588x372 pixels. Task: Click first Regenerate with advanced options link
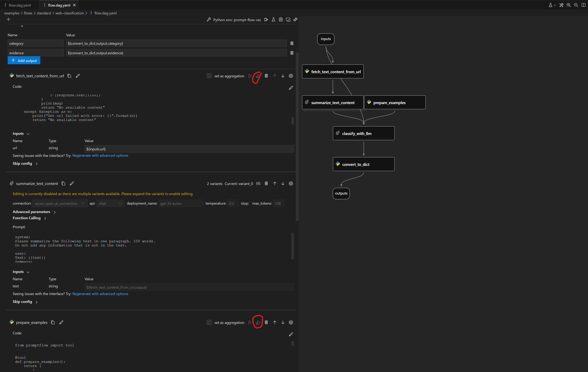(x=100, y=156)
